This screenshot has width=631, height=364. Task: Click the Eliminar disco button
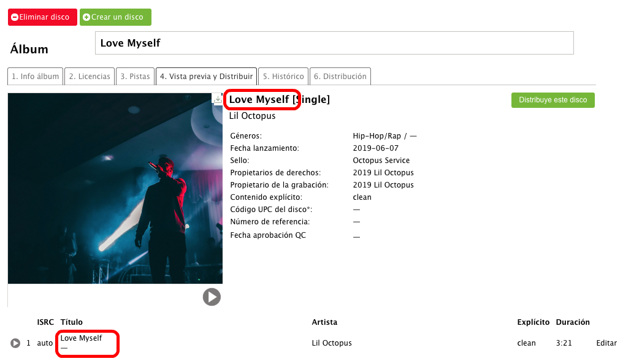pyautogui.click(x=42, y=17)
